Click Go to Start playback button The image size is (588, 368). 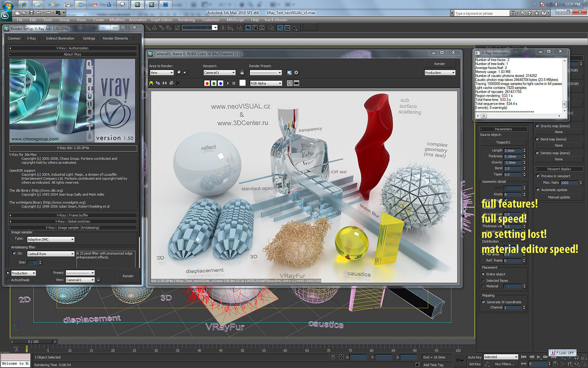click(x=524, y=356)
